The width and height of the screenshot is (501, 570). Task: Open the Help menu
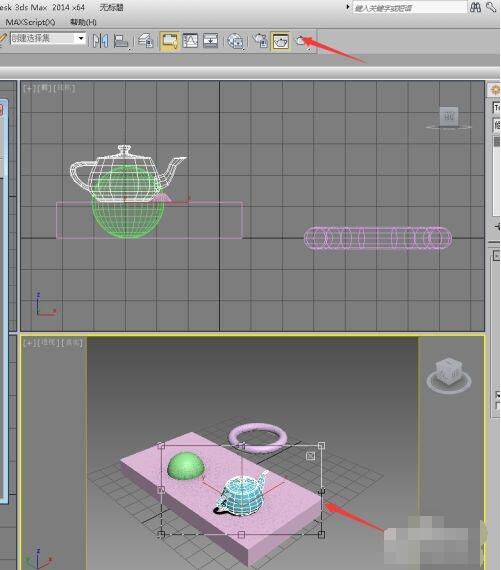[x=83, y=23]
